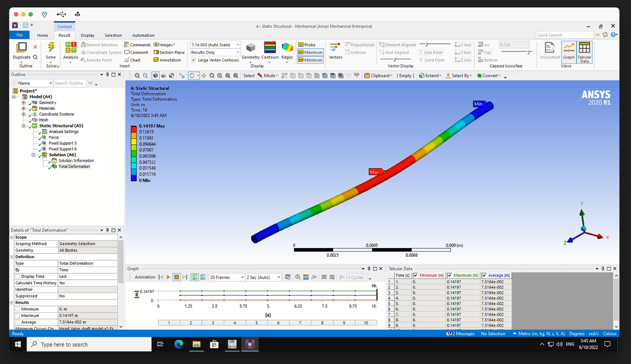Open the Duplicate tool in Outline group
The height and width of the screenshot is (364, 631).
tap(21, 51)
